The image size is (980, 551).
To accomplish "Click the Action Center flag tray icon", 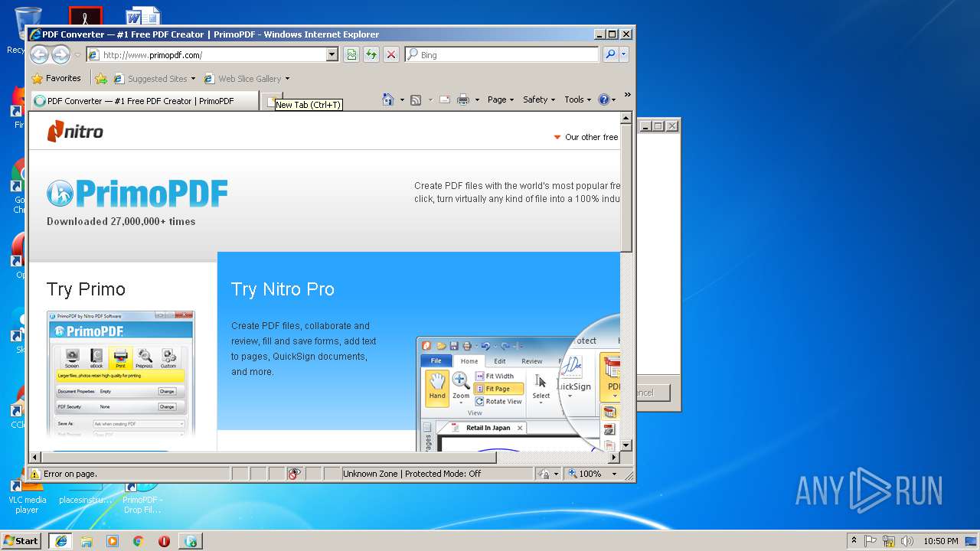I will [x=871, y=540].
